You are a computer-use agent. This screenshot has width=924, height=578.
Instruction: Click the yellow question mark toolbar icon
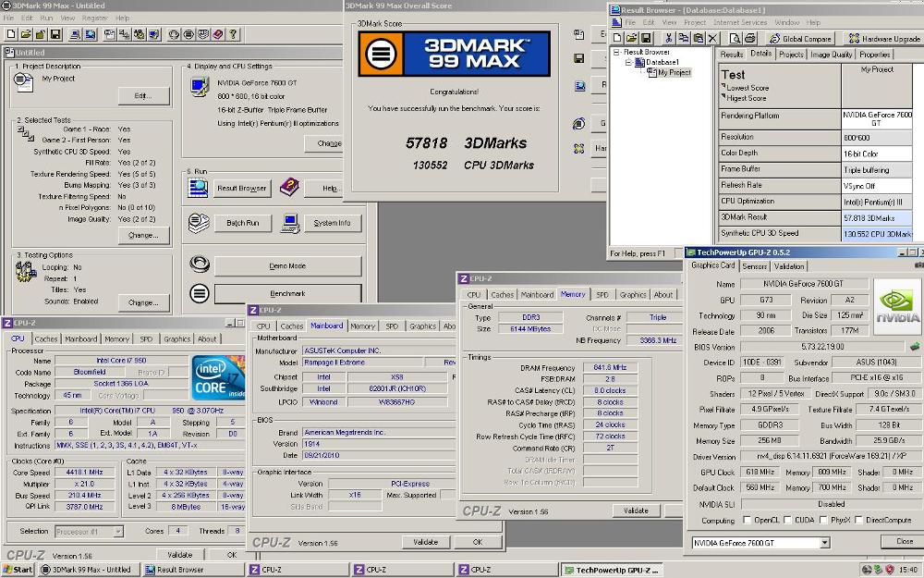(x=233, y=35)
